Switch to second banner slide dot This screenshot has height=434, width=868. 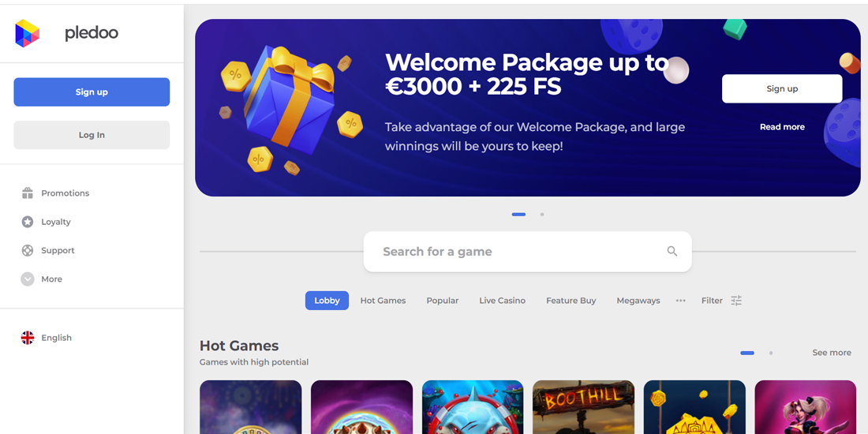pos(542,214)
